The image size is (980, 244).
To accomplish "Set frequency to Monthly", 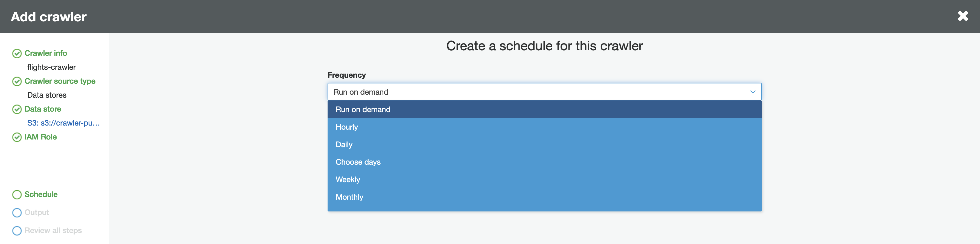I will 349,197.
